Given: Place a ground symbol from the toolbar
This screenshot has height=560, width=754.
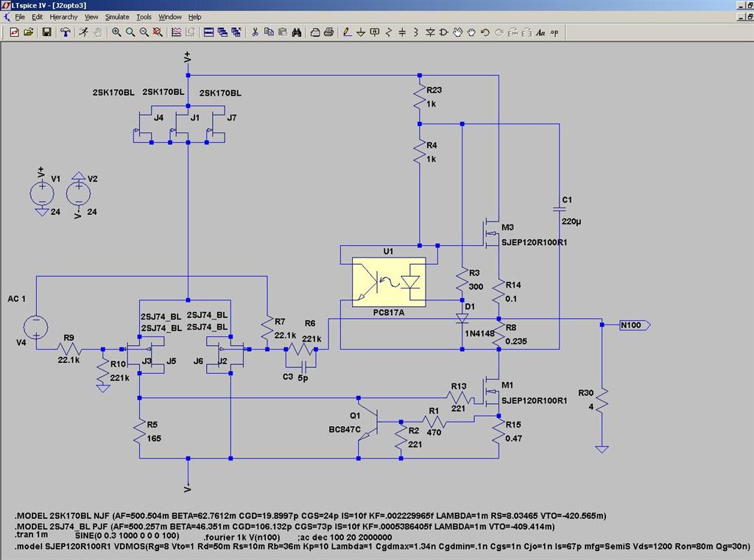Looking at the screenshot, I should [x=361, y=32].
